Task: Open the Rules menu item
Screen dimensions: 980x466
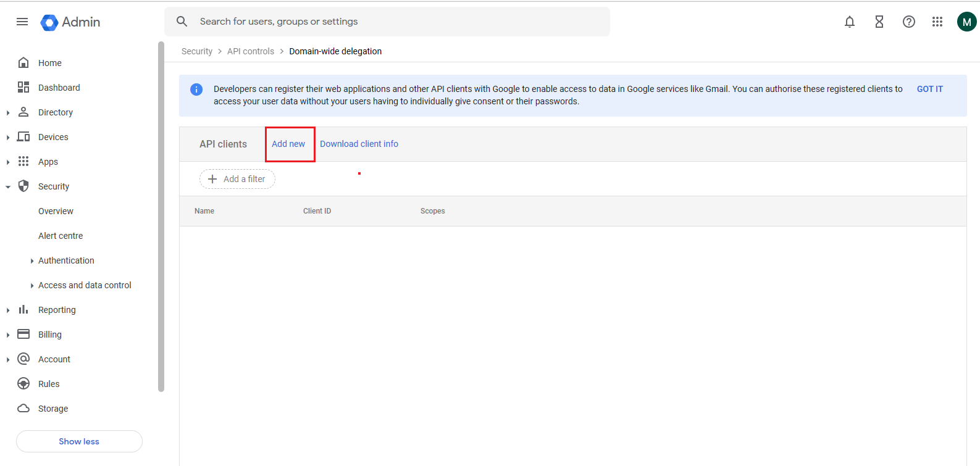Action: point(49,384)
